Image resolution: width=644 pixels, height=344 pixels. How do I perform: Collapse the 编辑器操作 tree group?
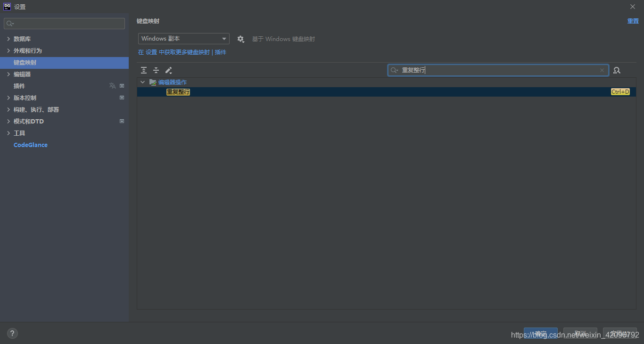click(142, 82)
